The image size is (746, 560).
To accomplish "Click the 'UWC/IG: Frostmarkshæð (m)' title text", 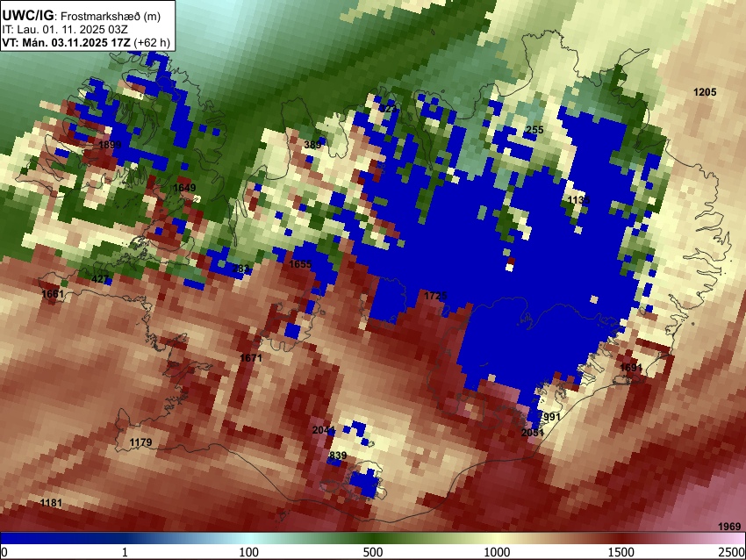I will coord(82,16).
